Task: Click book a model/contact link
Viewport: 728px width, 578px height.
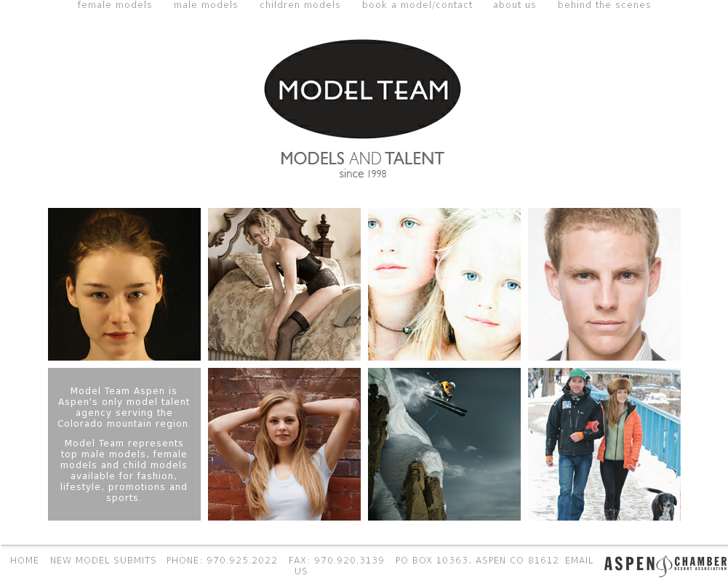Action: 417,5
